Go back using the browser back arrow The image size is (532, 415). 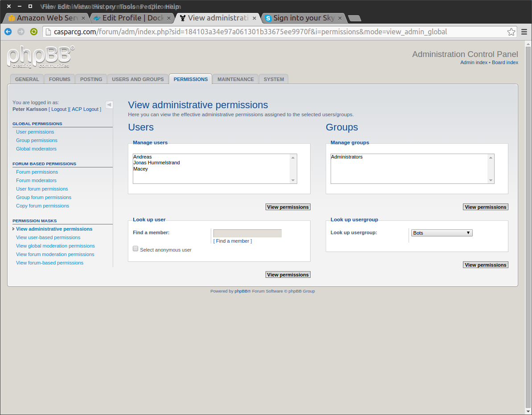8,32
